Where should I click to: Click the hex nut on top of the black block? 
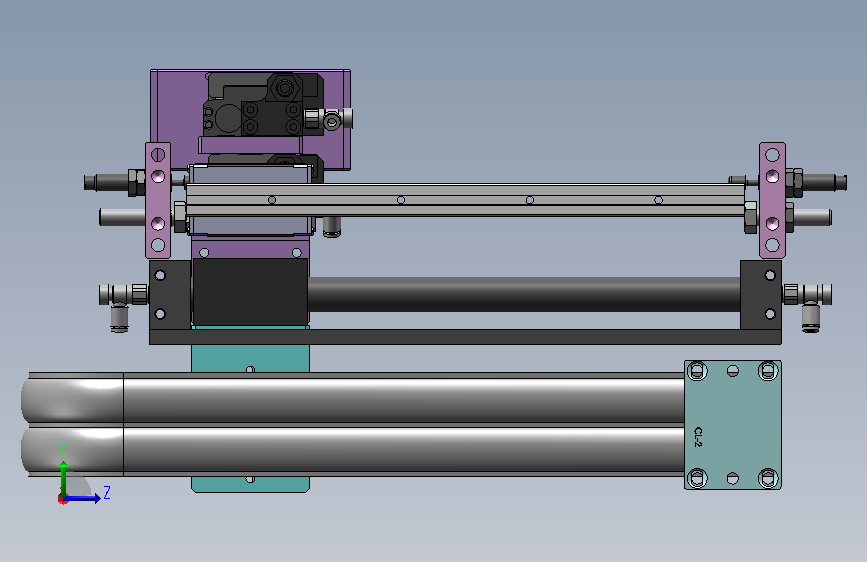(x=284, y=88)
